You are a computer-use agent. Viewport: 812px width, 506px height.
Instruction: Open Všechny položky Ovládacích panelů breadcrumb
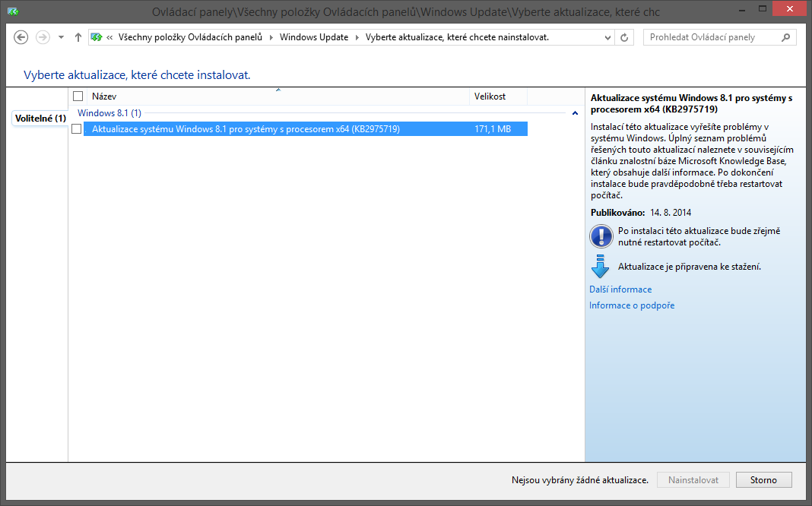[x=190, y=37]
